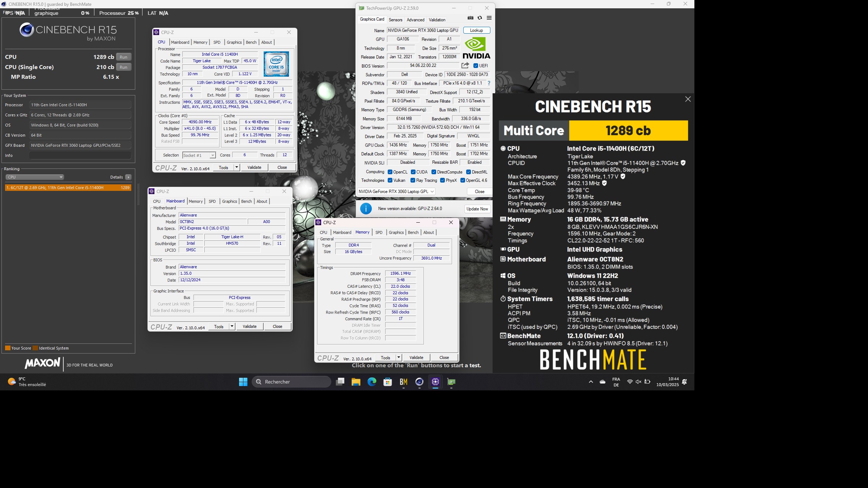The height and width of the screenshot is (488, 868).
Task: Click the Info input field in Cinebench
Action: coord(80,155)
